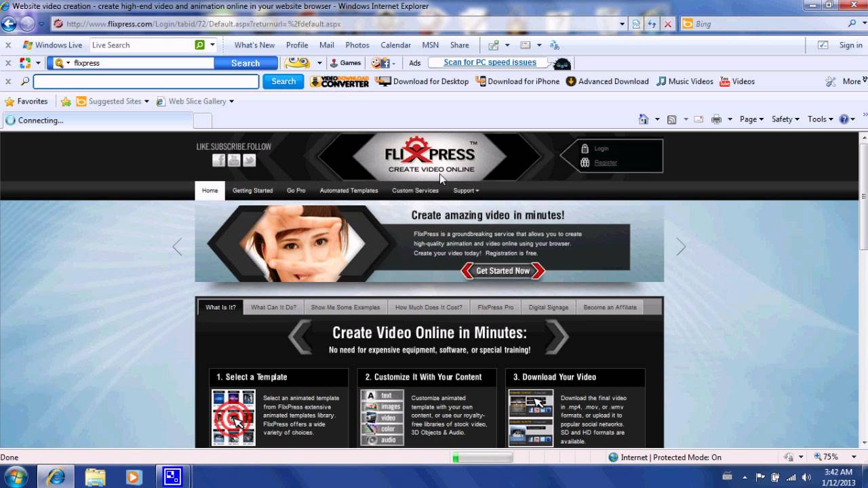Click the Print icon in command bar

[716, 119]
